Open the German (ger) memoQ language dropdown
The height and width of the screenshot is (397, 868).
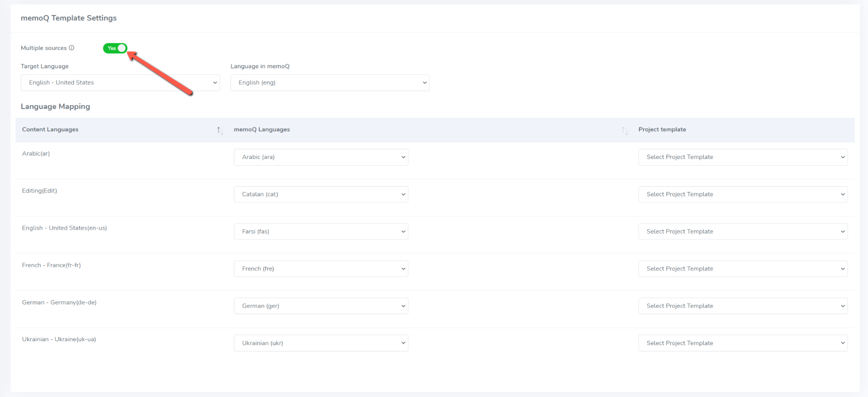click(321, 306)
